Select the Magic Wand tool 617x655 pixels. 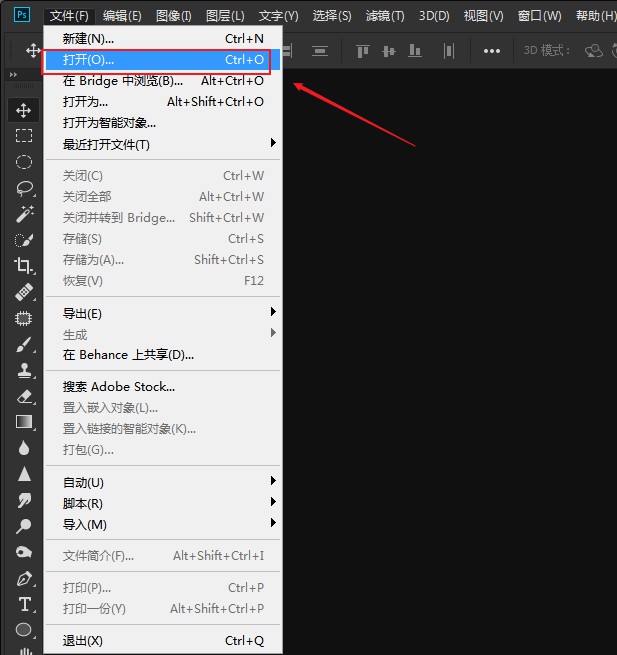coord(24,214)
